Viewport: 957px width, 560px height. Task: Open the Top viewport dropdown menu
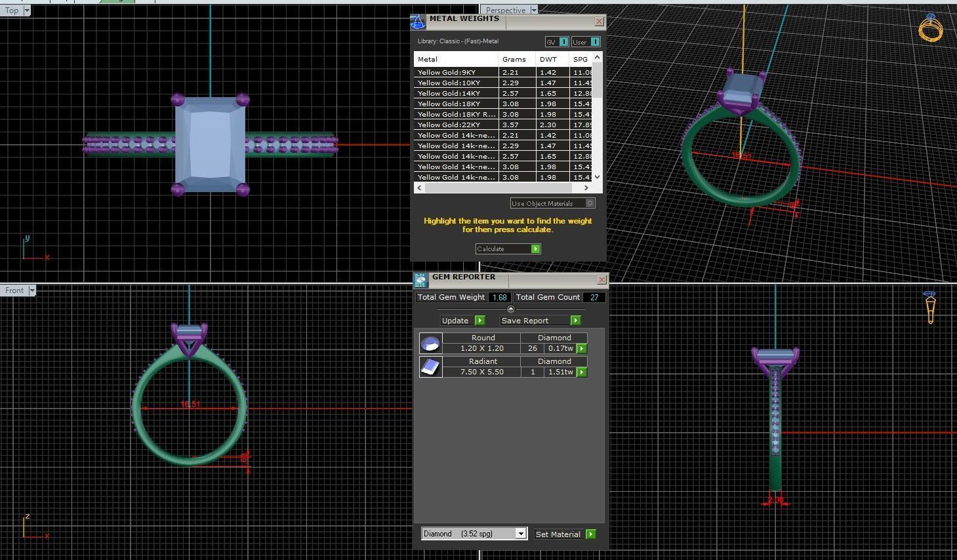coord(27,10)
